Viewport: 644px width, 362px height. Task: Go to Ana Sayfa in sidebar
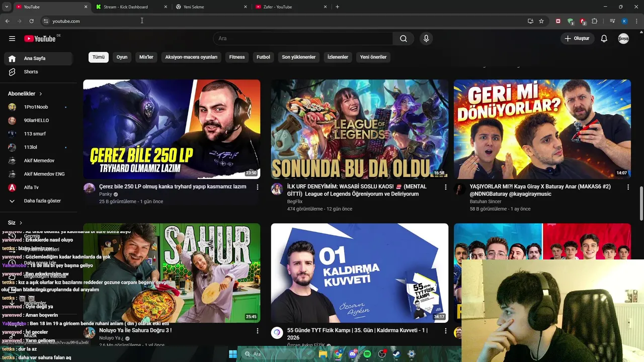click(x=38, y=58)
